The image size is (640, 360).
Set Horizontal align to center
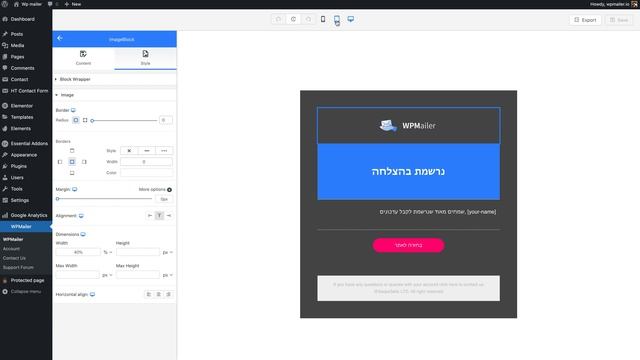click(x=159, y=294)
